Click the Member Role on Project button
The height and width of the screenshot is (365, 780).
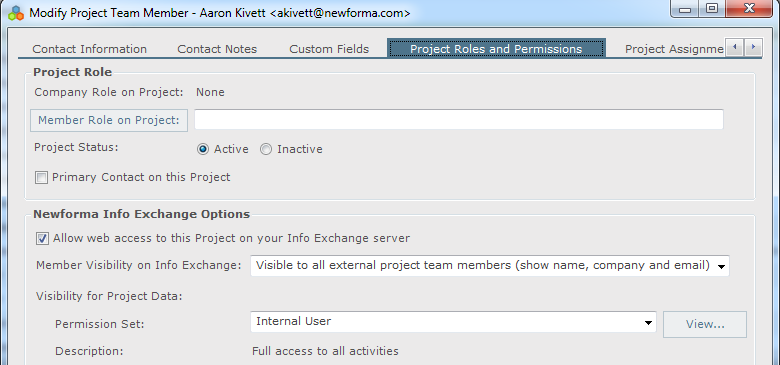(x=109, y=120)
